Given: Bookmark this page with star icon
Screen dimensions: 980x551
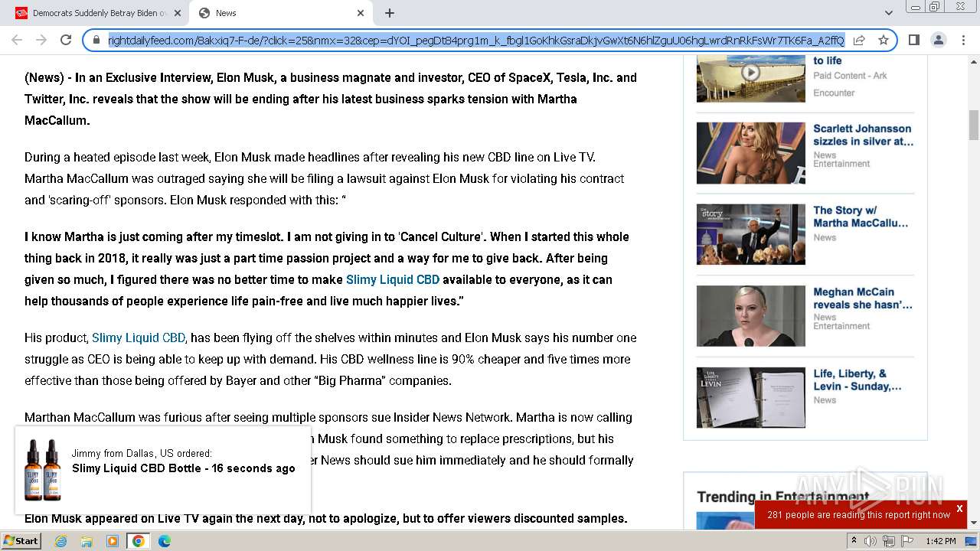Looking at the screenshot, I should click(x=884, y=40).
